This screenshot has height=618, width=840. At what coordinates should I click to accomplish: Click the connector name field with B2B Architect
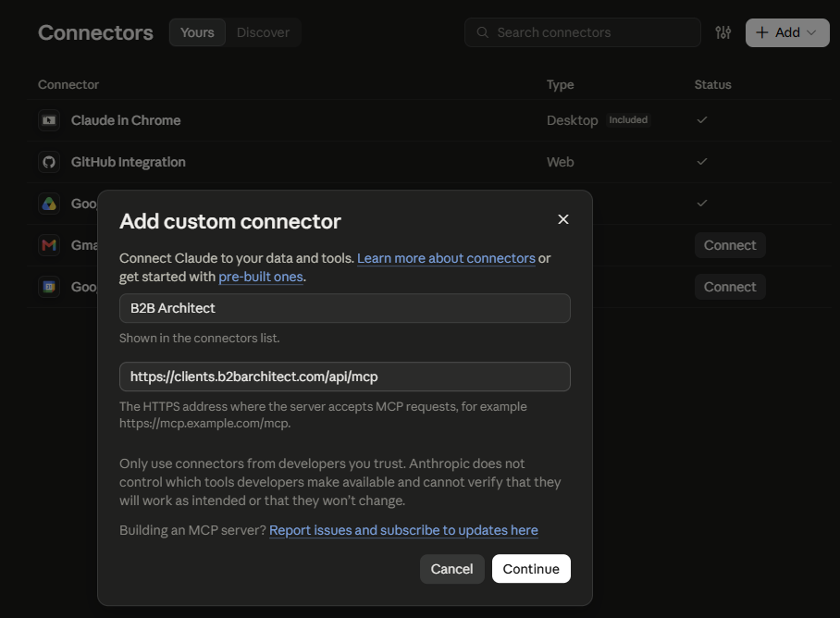tap(344, 308)
